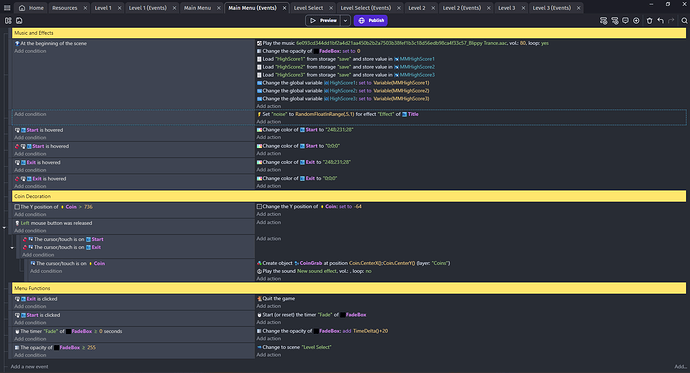Open the dropdown arrow beside Preview

tap(345, 21)
